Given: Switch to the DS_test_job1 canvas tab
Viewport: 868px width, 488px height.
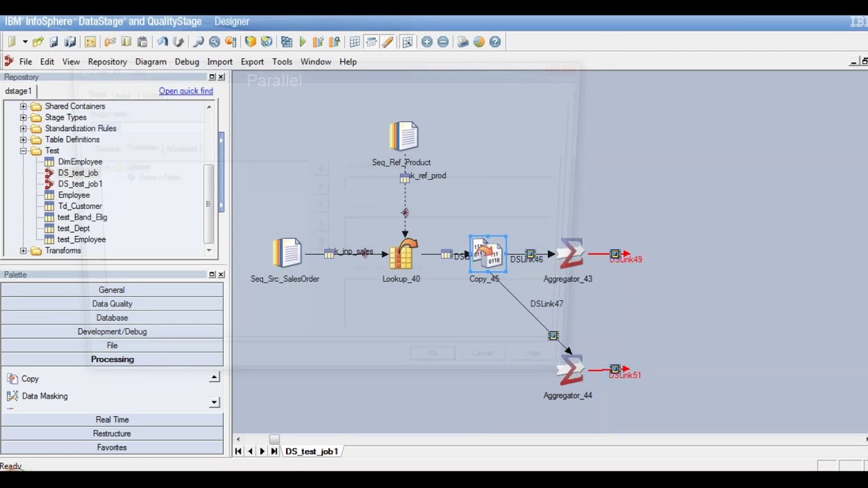Looking at the screenshot, I should pos(311,451).
